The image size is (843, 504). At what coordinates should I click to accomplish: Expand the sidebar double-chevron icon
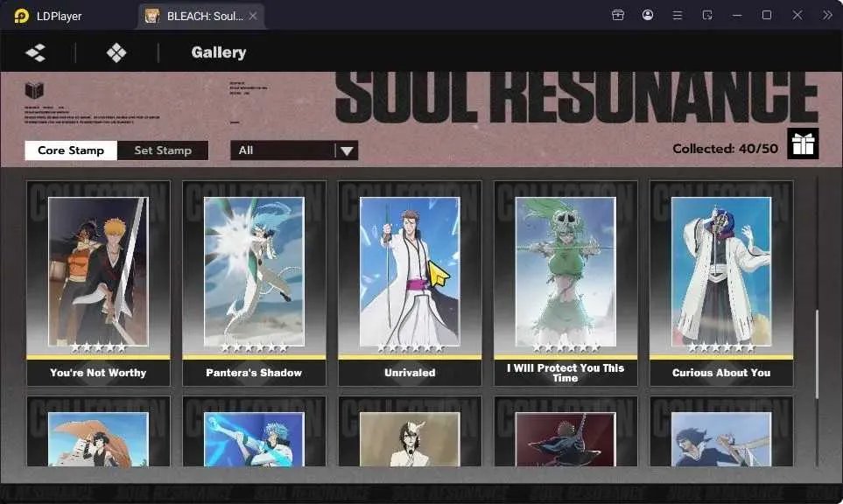tap(827, 15)
